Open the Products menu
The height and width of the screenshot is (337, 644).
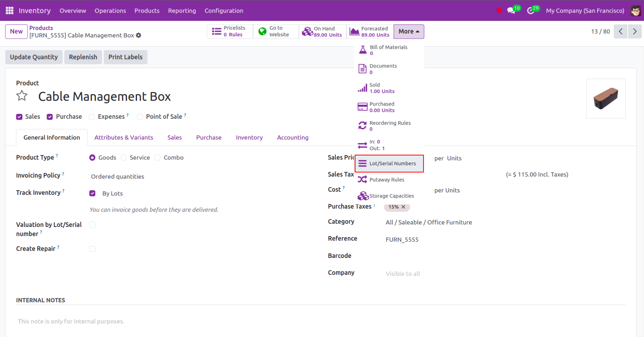coord(147,11)
